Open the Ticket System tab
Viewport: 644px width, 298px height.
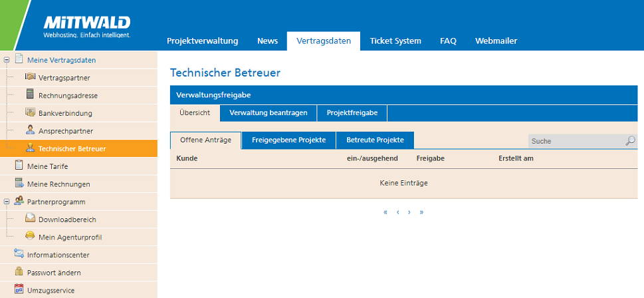click(395, 41)
